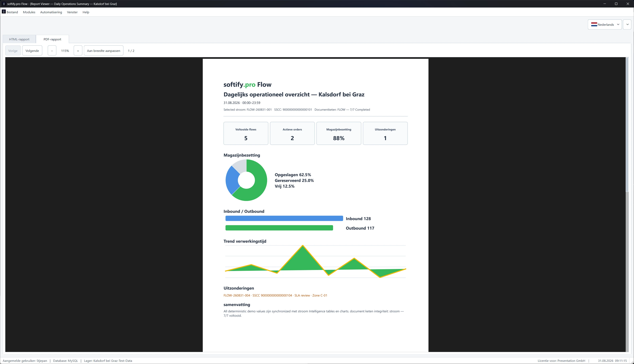Click the green Outbound bar
The height and width of the screenshot is (364, 634).
click(279, 228)
